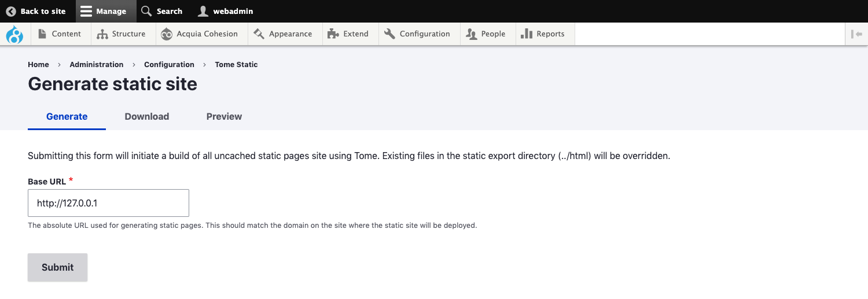The height and width of the screenshot is (299, 868).
Task: Open the webadmin user menu
Action: pos(225,11)
